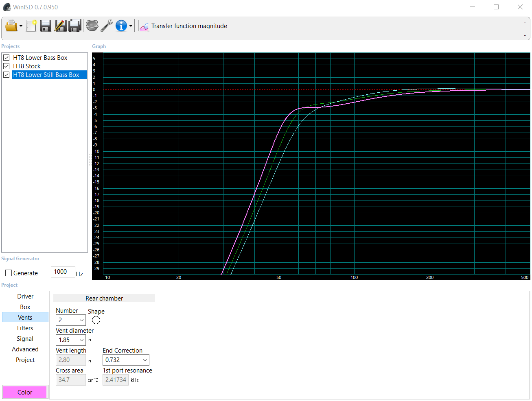The image size is (532, 401).
Task: Open the driver editor speaker icon
Action: coord(92,26)
